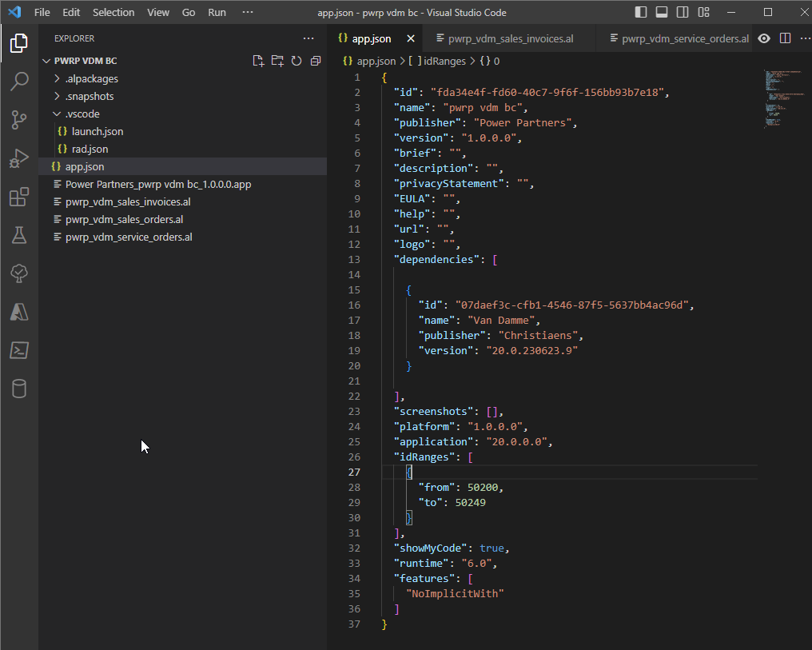Customize layout from title bar
812x650 pixels.
point(703,12)
